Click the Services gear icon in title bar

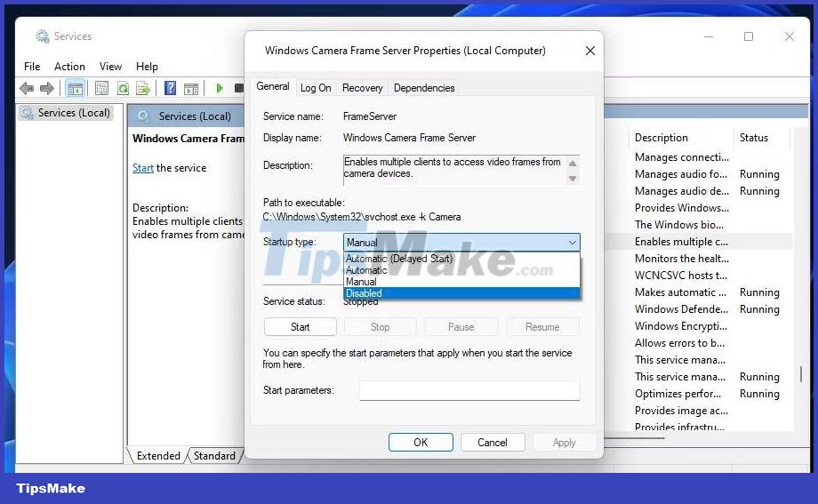tap(42, 36)
